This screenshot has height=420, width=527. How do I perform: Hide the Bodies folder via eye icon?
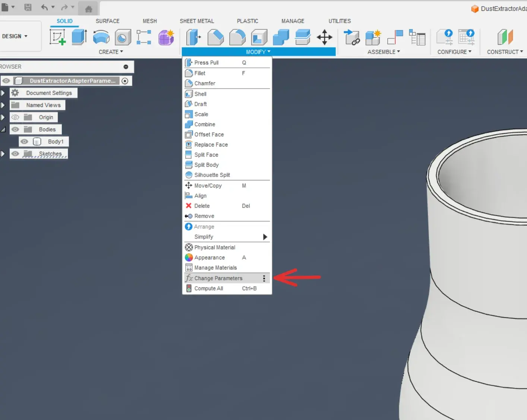tap(15, 129)
